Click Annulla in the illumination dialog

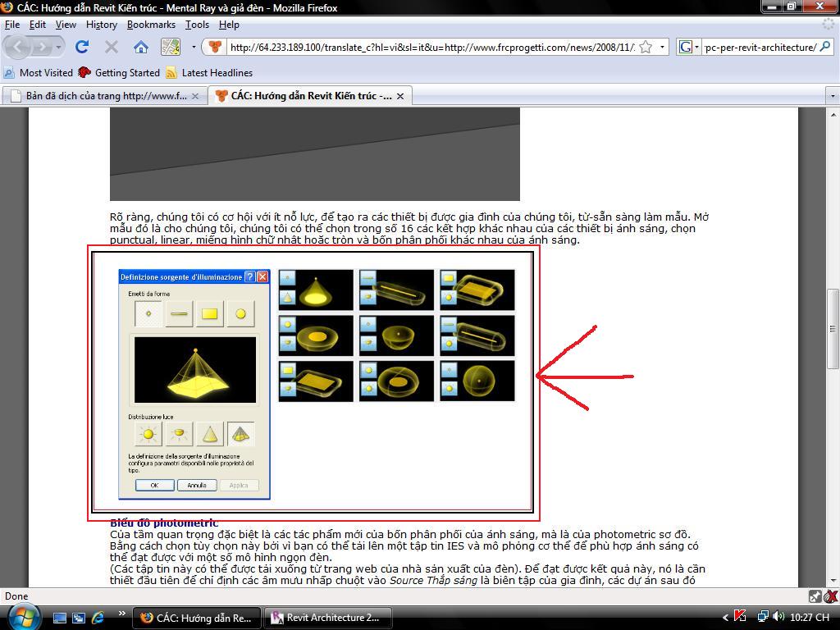coord(197,486)
